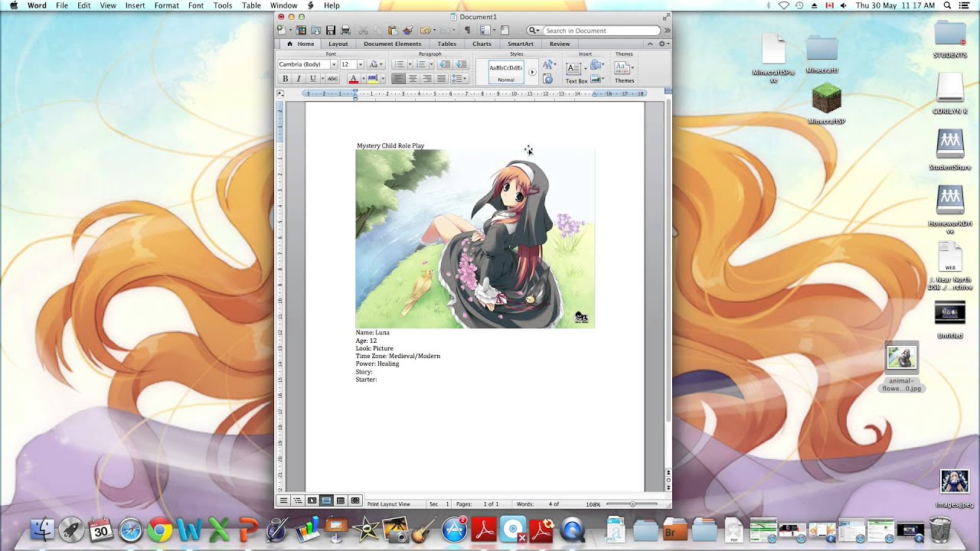
Task: Open App Store in the Dock
Action: point(455,530)
